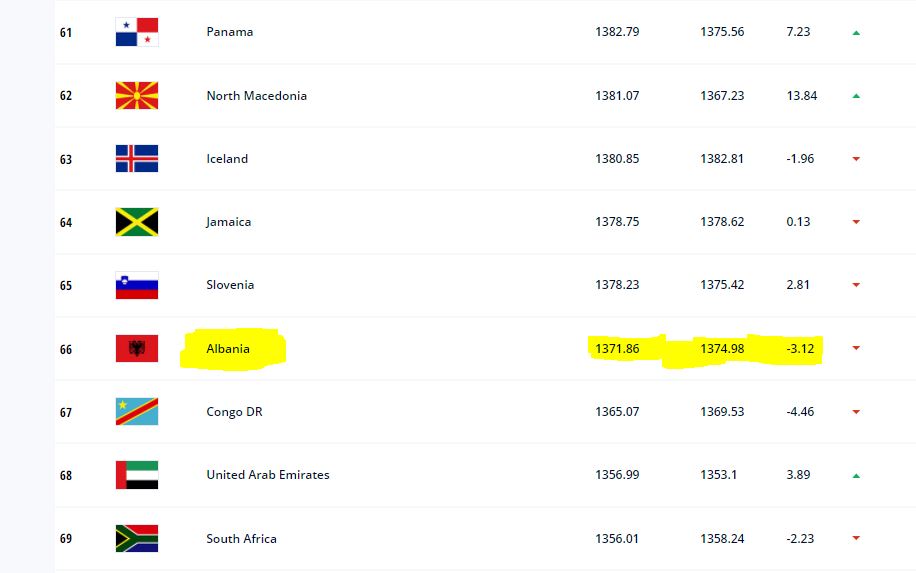This screenshot has width=916, height=573.
Task: Open the North Macedonia team link
Action: click(x=256, y=96)
